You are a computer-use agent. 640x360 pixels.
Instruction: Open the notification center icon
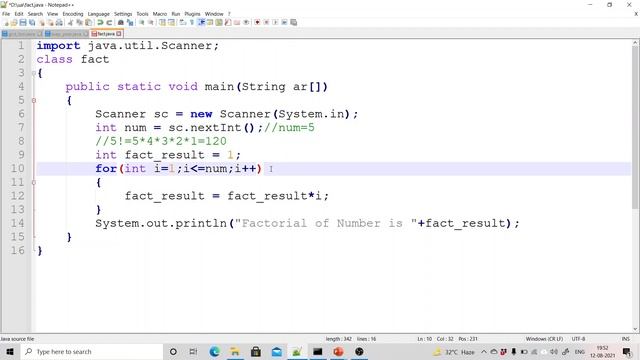tap(627, 352)
